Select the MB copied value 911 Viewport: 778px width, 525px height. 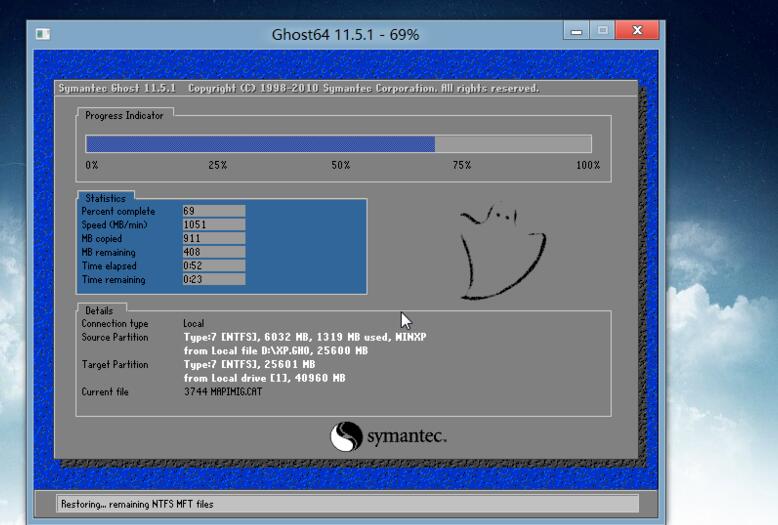214,238
